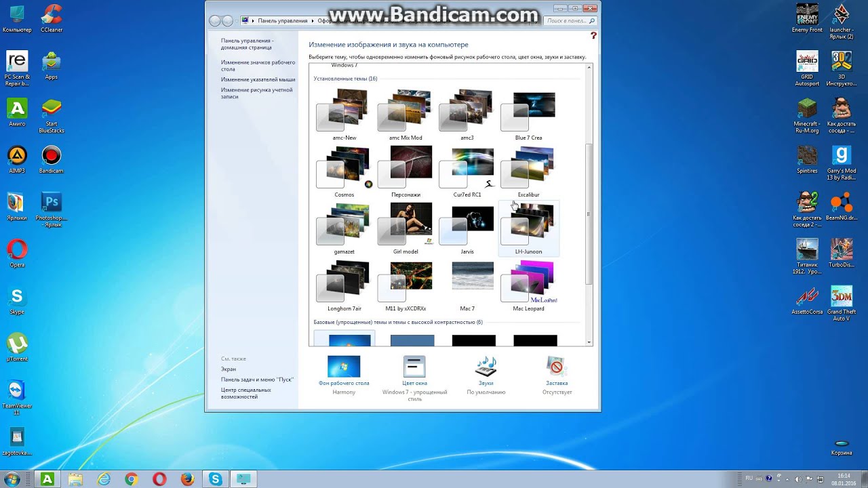Open Garry's Mod desktop shortcut
This screenshot has width=868, height=488.
pos(842,163)
